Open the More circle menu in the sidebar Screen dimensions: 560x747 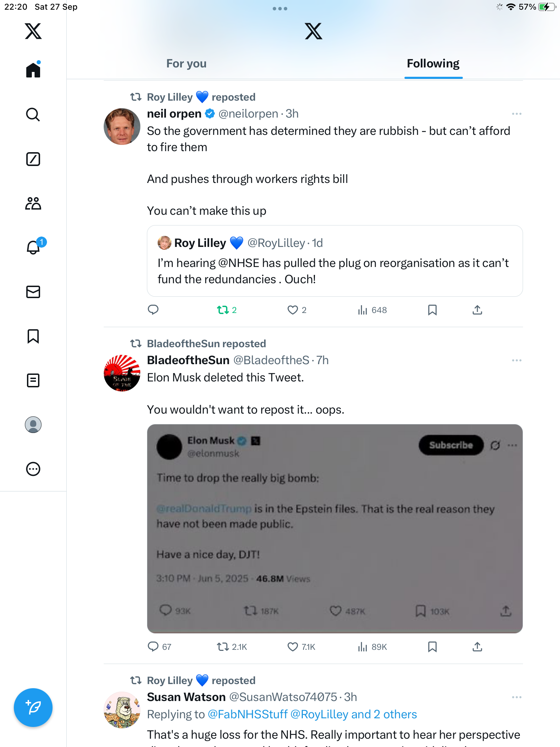33,469
